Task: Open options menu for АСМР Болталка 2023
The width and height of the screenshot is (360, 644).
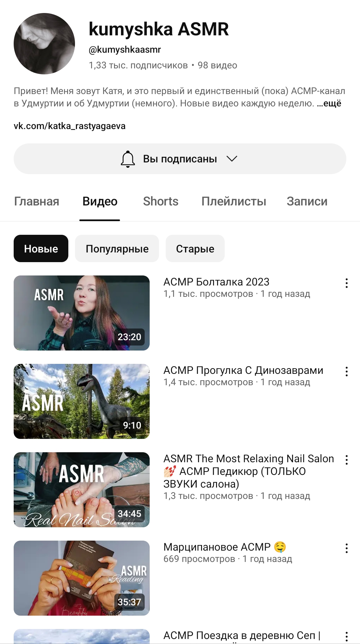Action: click(x=347, y=283)
